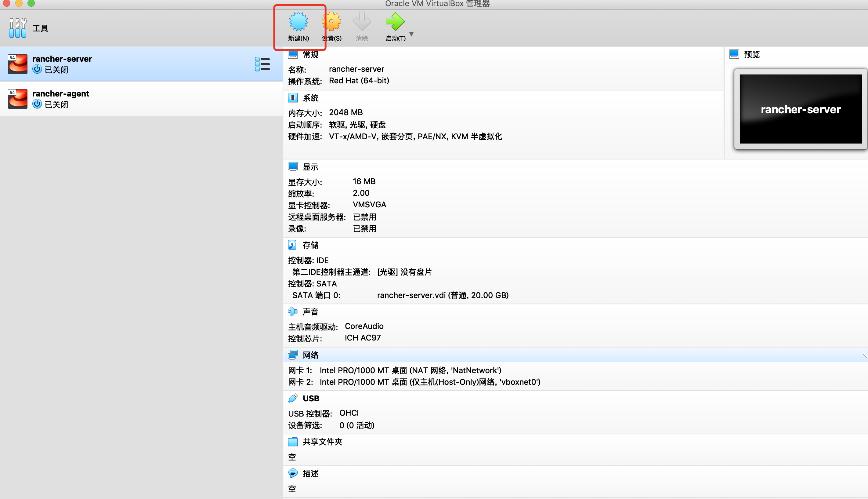Open the USB section heading
This screenshot has width=868, height=499.
pos(311,398)
